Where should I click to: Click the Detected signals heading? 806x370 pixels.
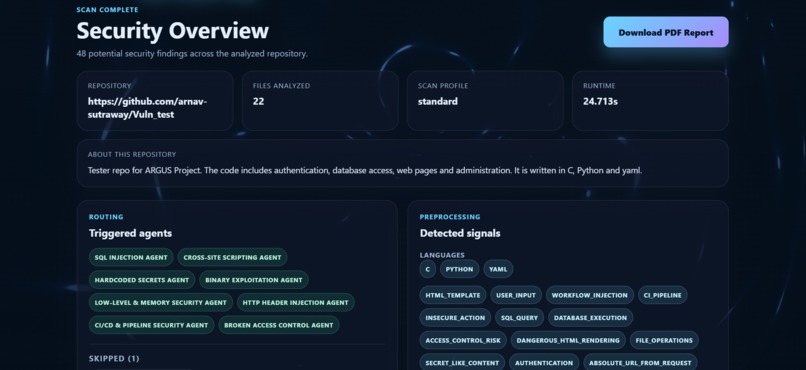pyautogui.click(x=460, y=233)
